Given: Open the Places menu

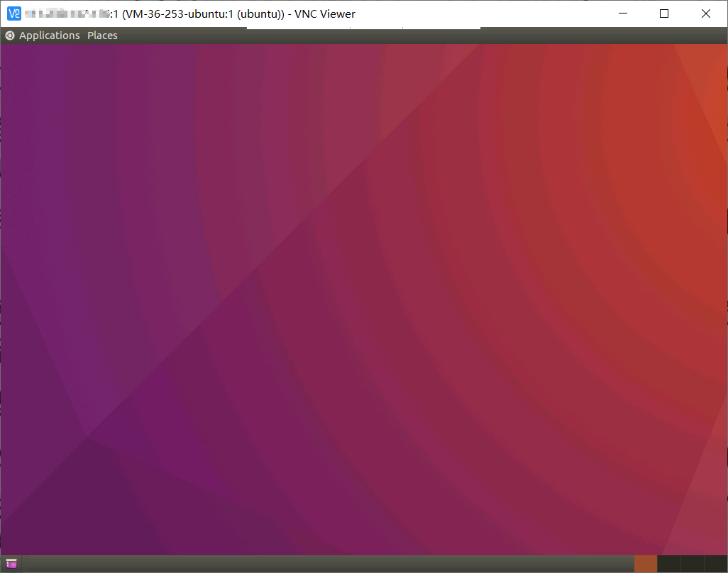Looking at the screenshot, I should click(x=102, y=36).
